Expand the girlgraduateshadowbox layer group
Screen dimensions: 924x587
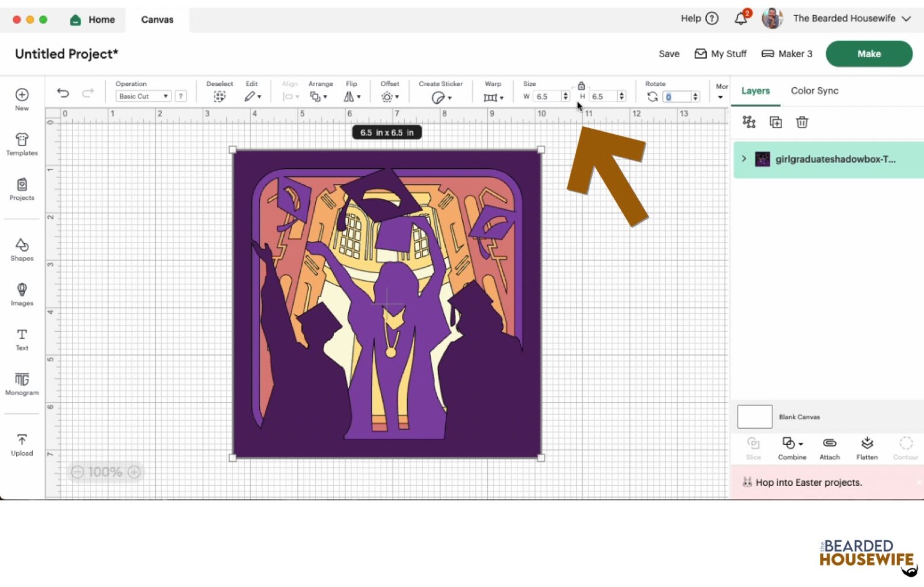click(x=744, y=159)
